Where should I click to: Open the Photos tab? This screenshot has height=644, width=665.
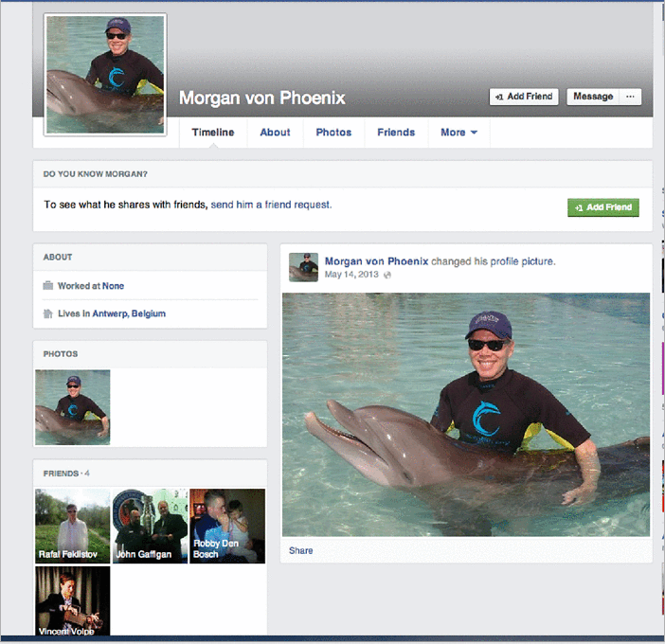[333, 133]
